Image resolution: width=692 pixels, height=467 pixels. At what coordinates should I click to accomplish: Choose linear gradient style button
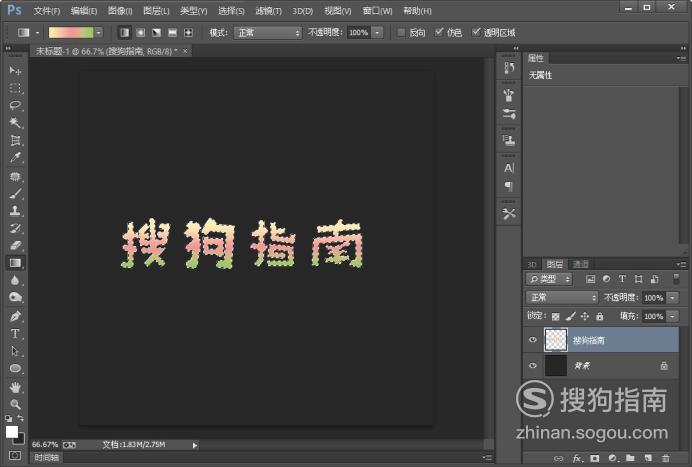click(x=124, y=33)
